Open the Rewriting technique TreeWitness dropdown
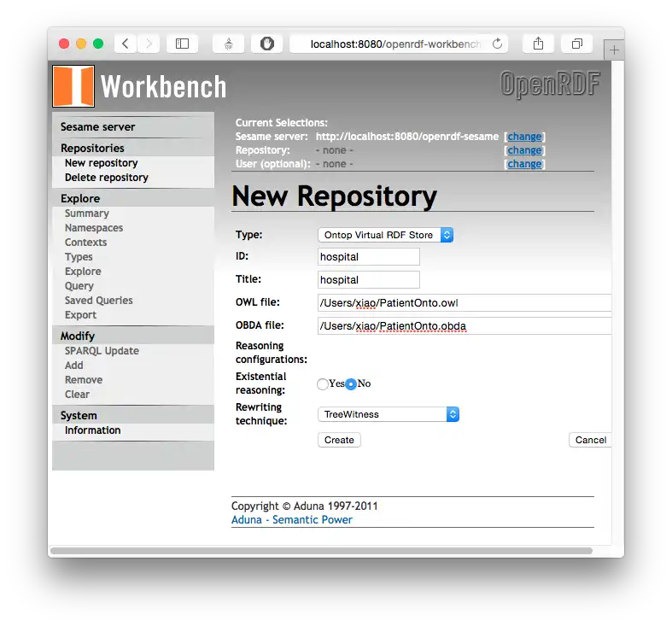672x626 pixels. point(389,414)
